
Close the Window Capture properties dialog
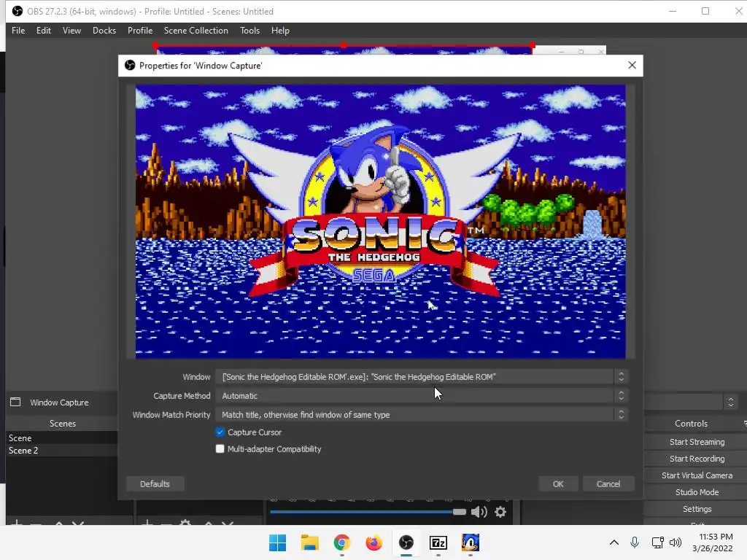point(632,65)
